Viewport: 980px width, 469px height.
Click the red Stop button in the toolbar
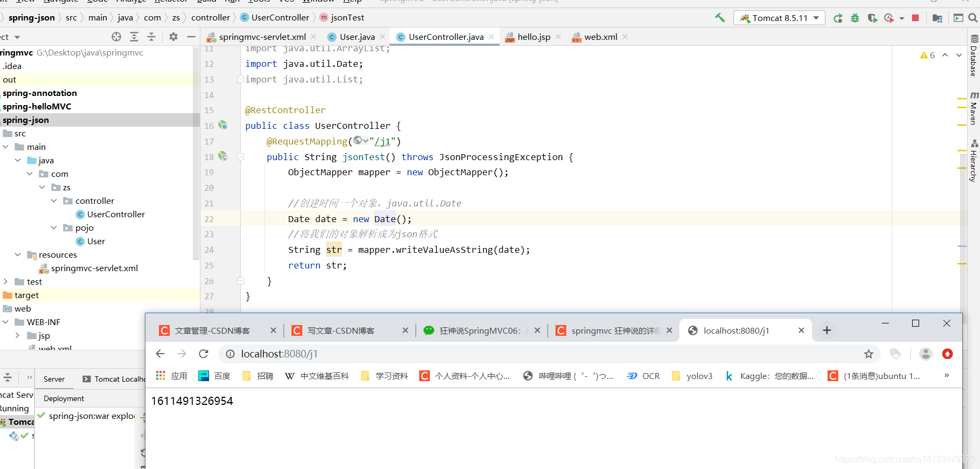click(915, 18)
